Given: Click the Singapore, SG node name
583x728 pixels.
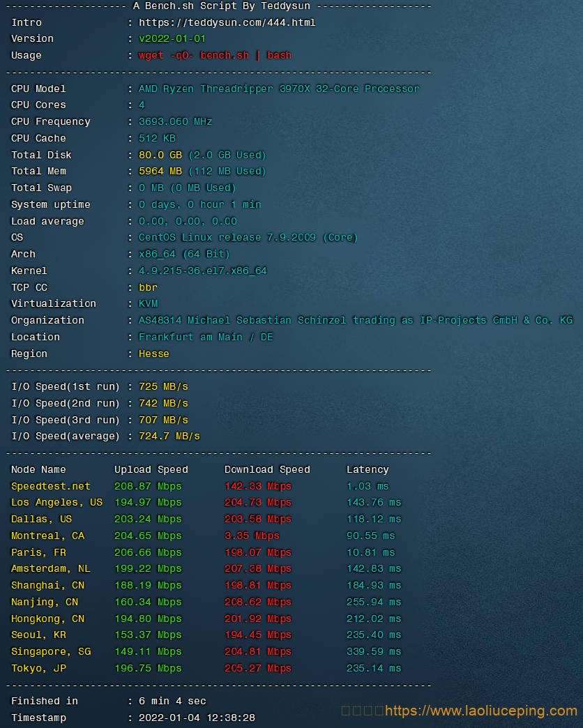Looking at the screenshot, I should tap(51, 652).
